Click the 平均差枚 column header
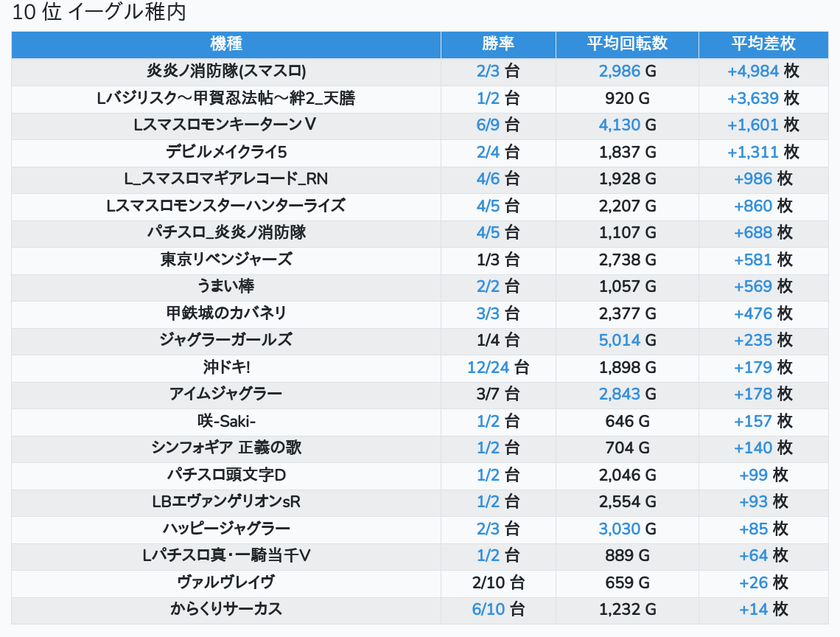Viewport: 840px width, 637px height. coord(763,43)
